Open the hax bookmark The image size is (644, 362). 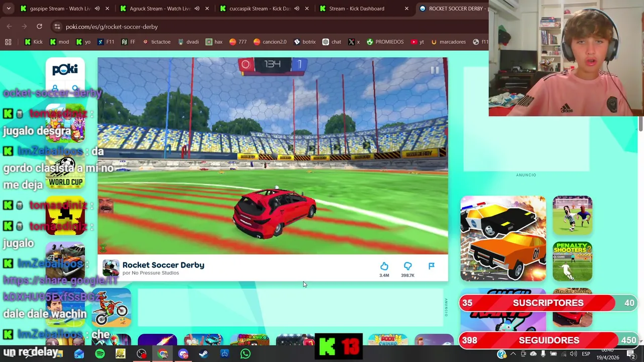tap(214, 42)
